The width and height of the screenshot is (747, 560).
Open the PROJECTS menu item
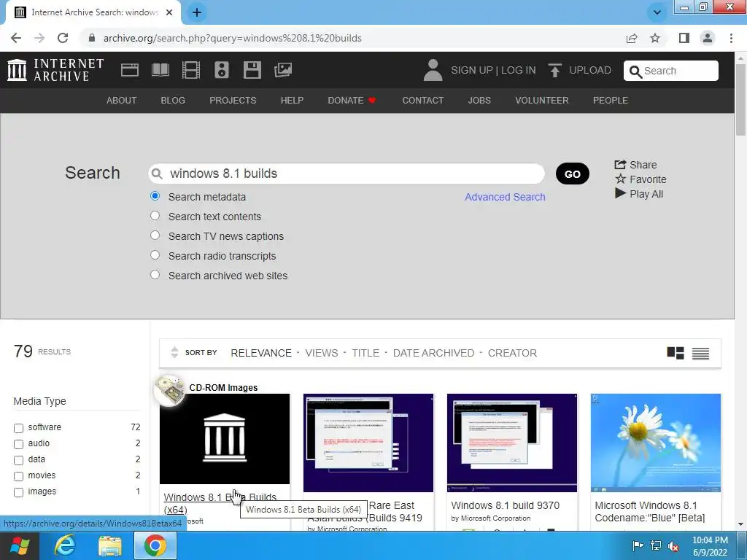(233, 101)
